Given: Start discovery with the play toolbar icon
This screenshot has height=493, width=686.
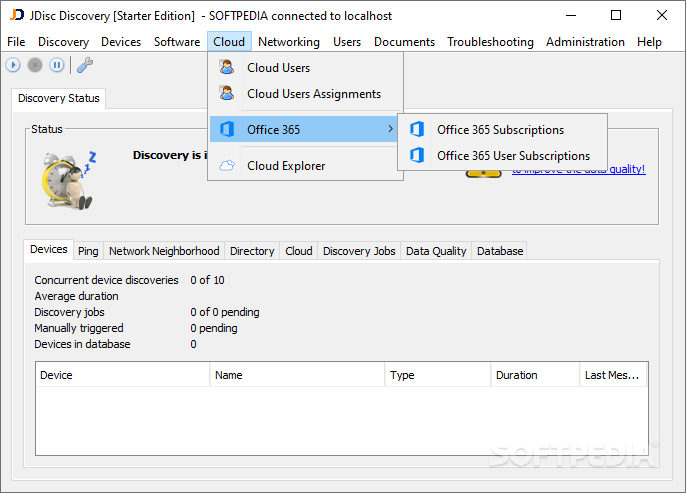Looking at the screenshot, I should click(x=13, y=65).
